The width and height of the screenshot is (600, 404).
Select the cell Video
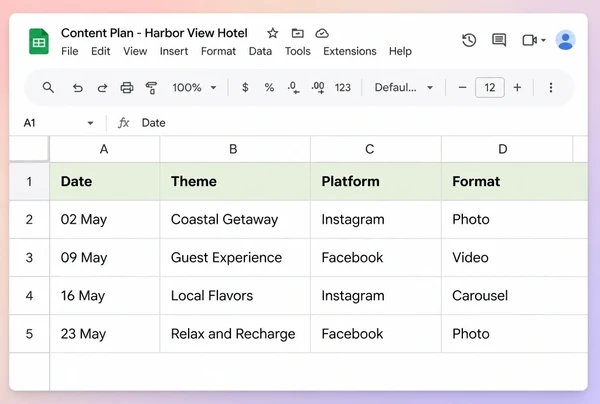(x=515, y=257)
